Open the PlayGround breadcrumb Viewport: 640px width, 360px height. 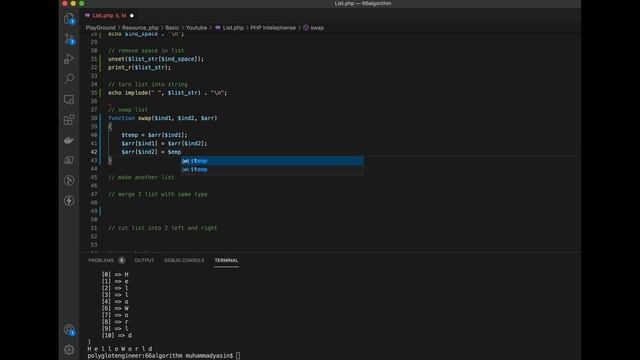pos(100,28)
